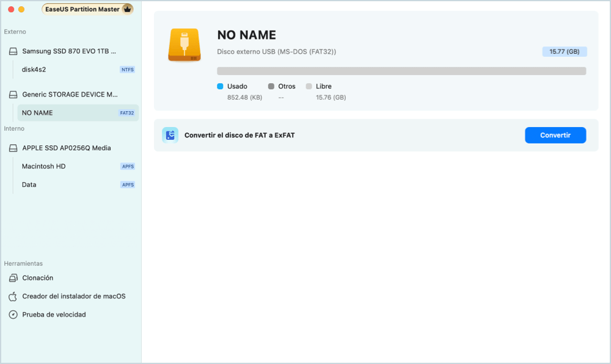Click the blue Usado legend swatch
The width and height of the screenshot is (611, 364).
(220, 86)
